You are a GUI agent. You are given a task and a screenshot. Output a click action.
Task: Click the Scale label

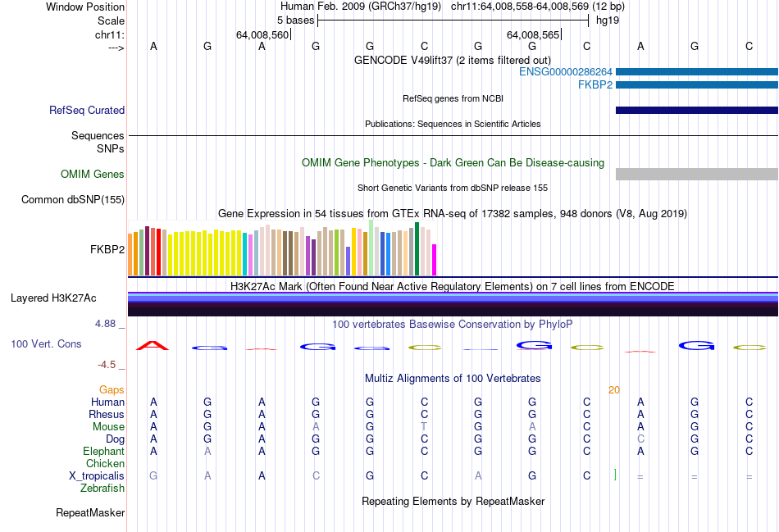tap(112, 20)
